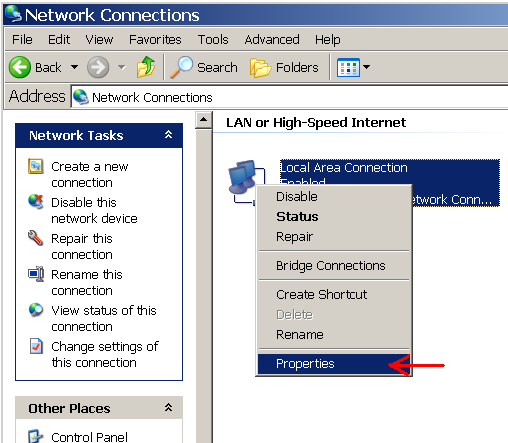Click the Create a new connection icon
The width and height of the screenshot is (508, 443).
(36, 166)
